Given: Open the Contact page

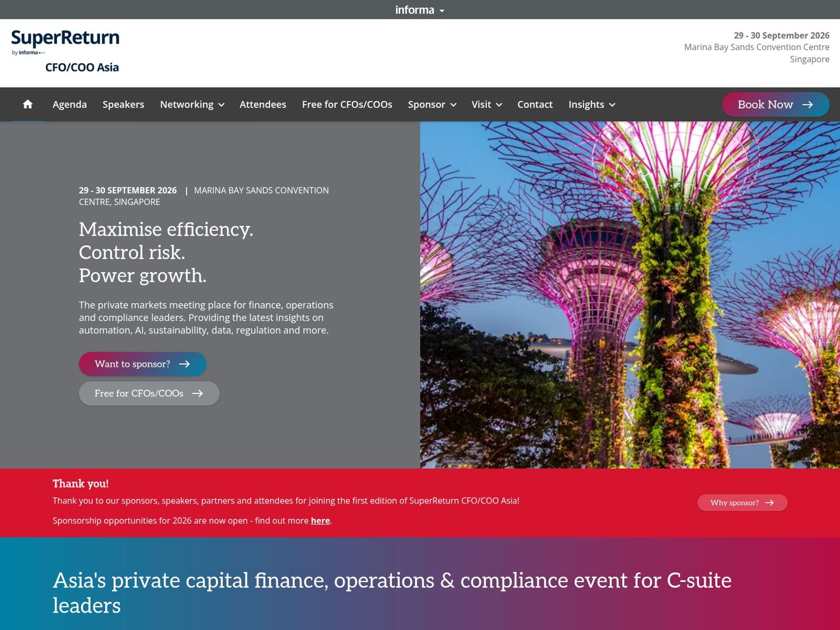Looking at the screenshot, I should coord(535,104).
